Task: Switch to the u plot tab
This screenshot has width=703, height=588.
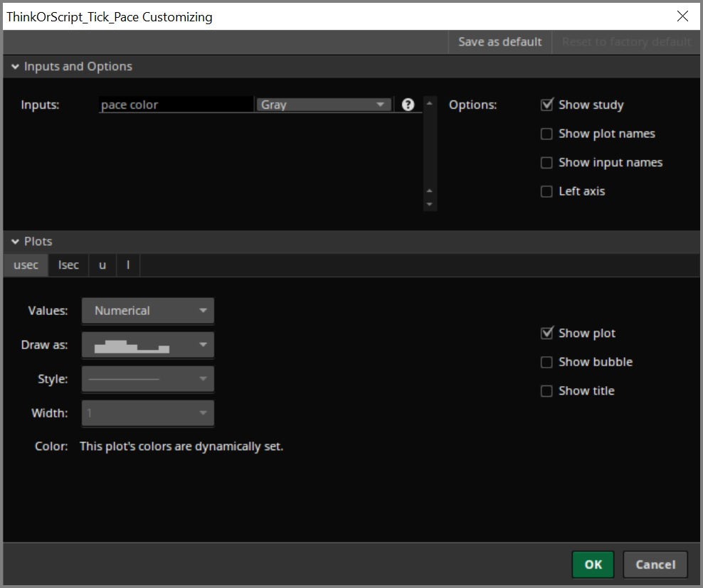Action: click(x=102, y=265)
